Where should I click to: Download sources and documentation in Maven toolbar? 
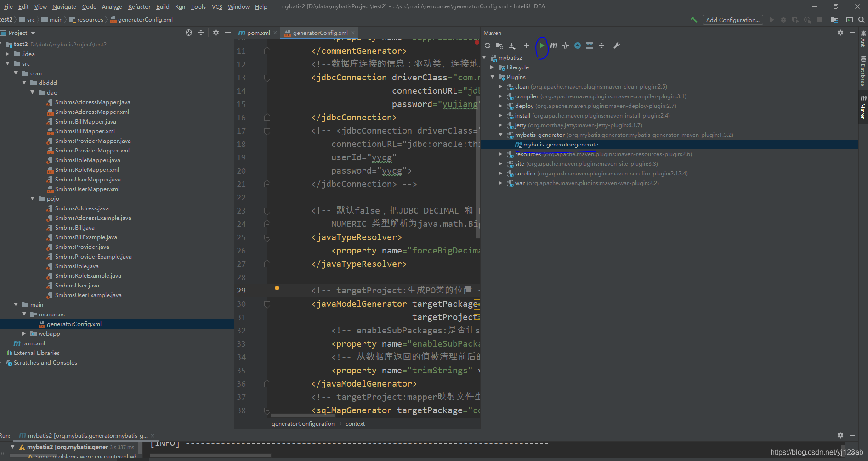click(512, 45)
